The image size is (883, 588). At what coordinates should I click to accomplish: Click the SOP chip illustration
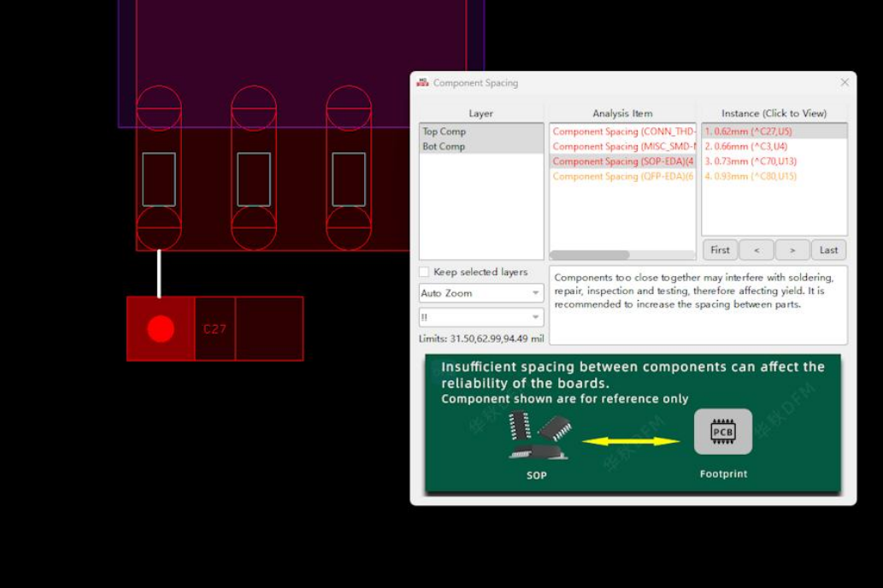[538, 436]
